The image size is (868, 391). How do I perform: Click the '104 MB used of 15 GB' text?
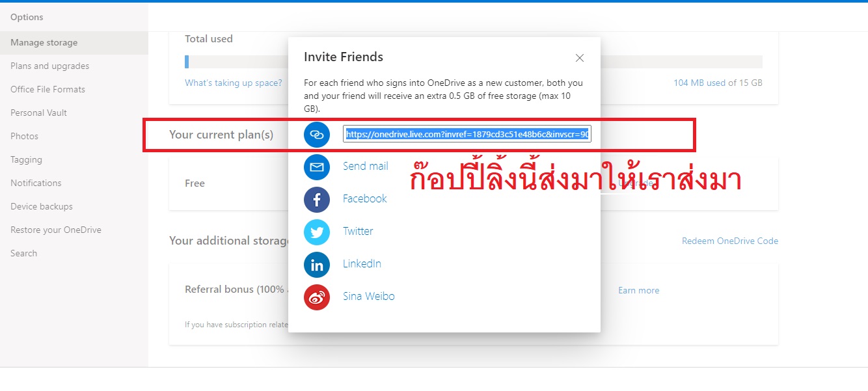tap(718, 83)
